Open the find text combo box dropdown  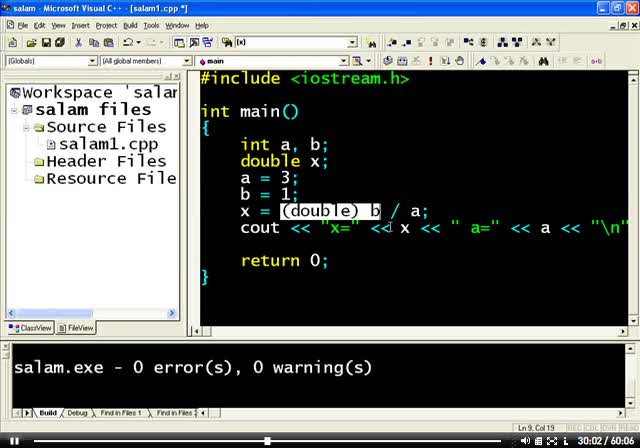pos(353,42)
